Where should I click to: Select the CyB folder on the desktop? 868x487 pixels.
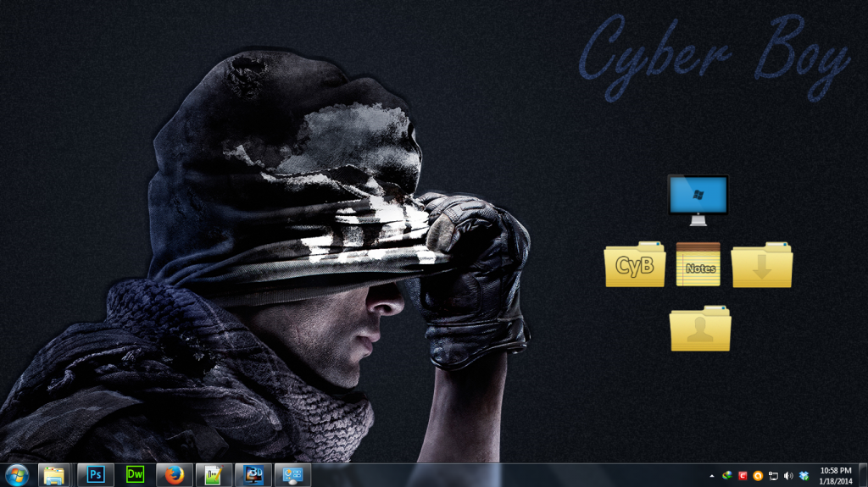coord(634,264)
